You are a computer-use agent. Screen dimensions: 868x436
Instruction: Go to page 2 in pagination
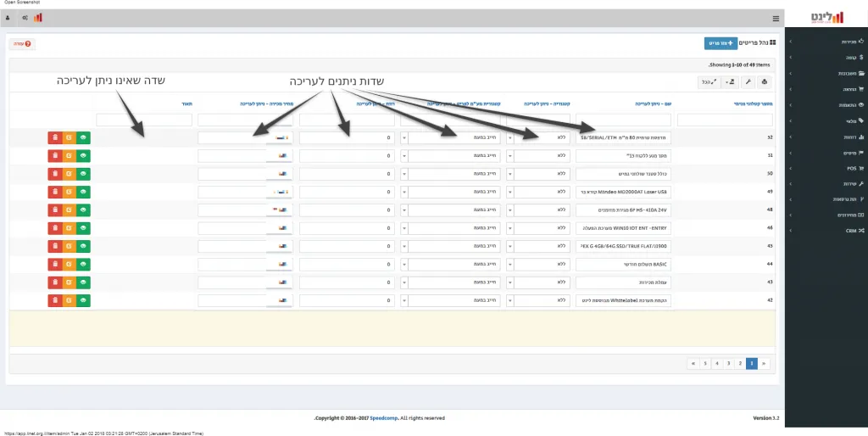740,363
